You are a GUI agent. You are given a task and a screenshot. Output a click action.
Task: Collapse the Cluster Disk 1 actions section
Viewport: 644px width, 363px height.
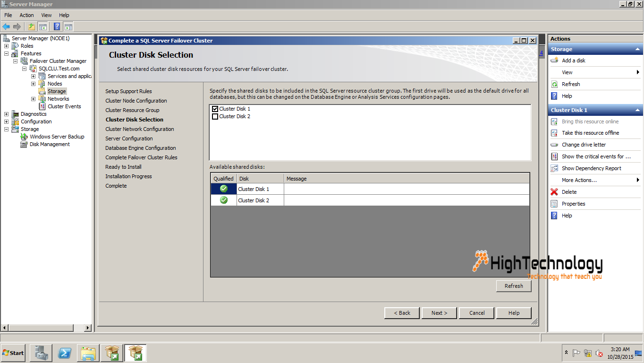(637, 110)
